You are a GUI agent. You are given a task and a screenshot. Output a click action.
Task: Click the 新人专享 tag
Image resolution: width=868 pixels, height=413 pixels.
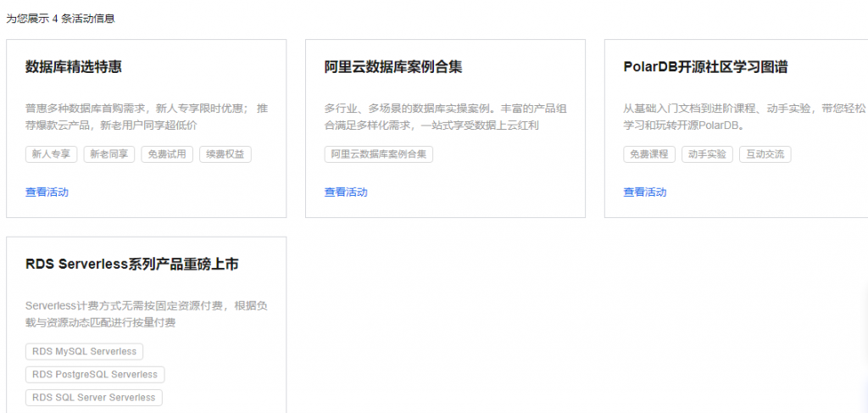(x=52, y=154)
